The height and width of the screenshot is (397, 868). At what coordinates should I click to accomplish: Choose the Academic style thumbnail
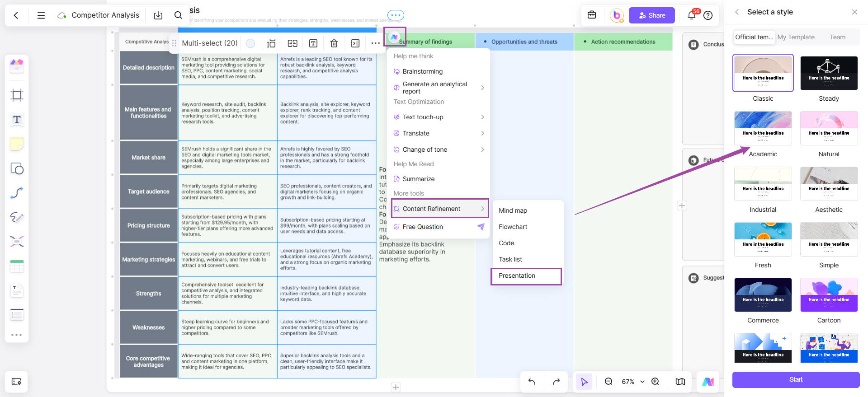(763, 128)
